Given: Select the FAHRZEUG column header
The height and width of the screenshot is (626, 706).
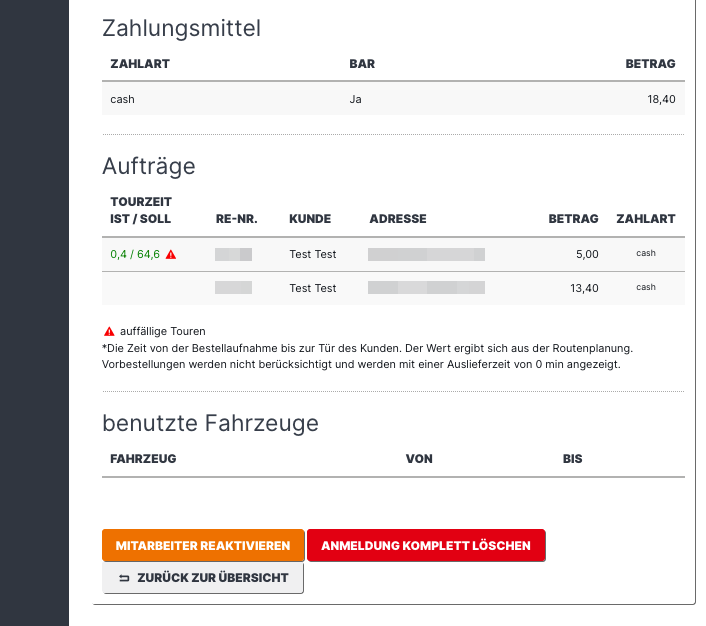Looking at the screenshot, I should click(143, 459).
